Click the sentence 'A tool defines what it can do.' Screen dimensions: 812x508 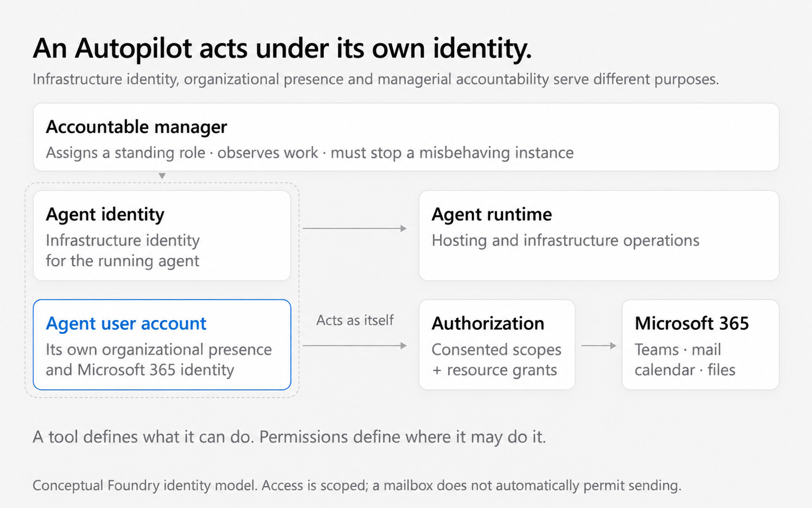click(x=144, y=437)
